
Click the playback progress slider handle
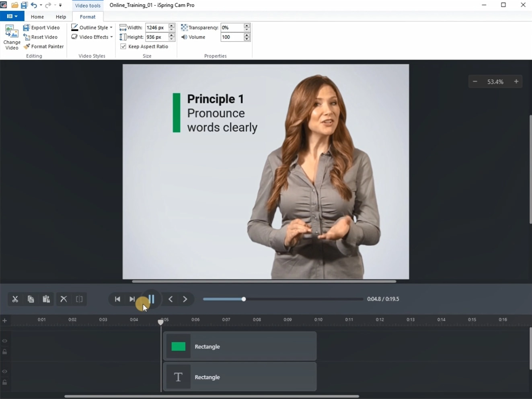[x=244, y=299]
